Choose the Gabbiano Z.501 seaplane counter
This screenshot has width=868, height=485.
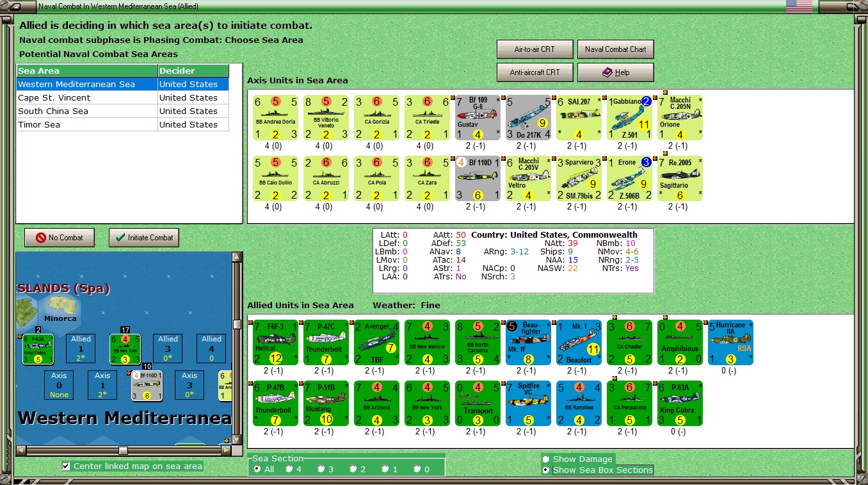pyautogui.click(x=629, y=118)
